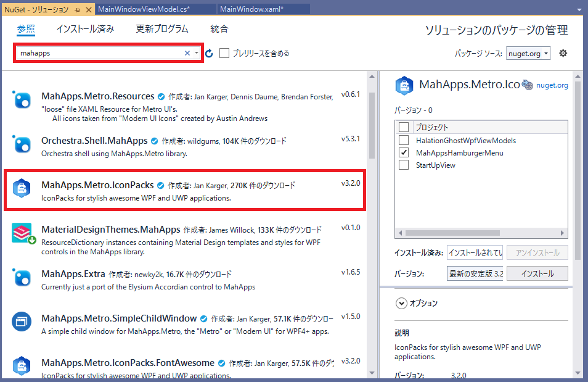Click the アンインストール button
588x382 pixels.
pyautogui.click(x=537, y=253)
